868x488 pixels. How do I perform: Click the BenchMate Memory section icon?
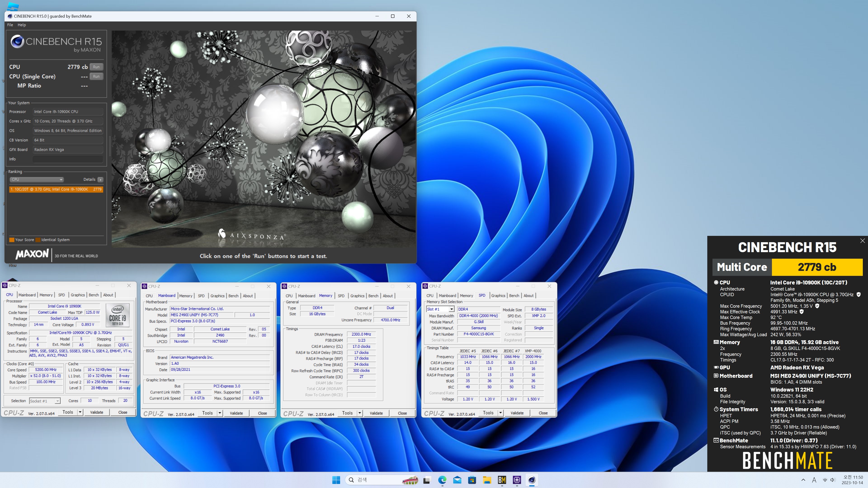tap(716, 342)
